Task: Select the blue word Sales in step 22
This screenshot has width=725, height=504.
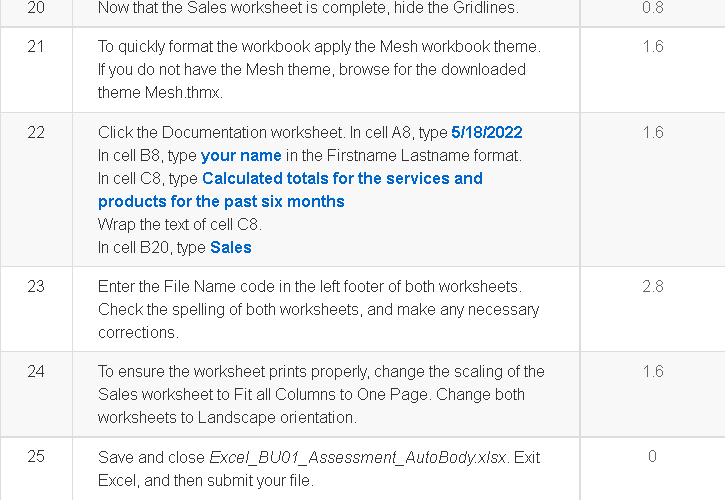Action: click(x=231, y=248)
